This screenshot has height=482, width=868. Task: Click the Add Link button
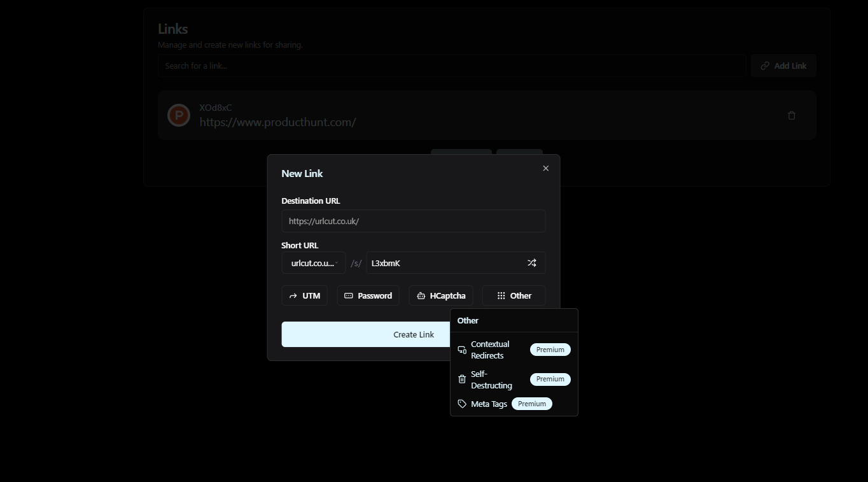(x=783, y=66)
